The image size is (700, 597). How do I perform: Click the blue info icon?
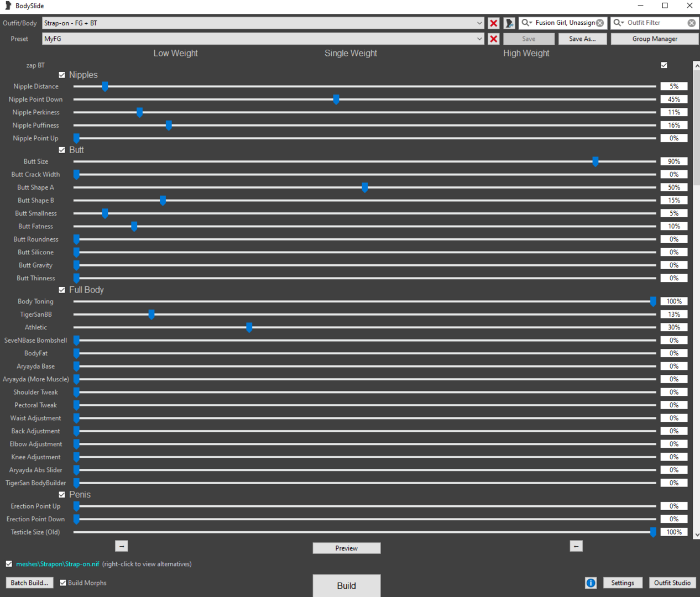click(591, 583)
